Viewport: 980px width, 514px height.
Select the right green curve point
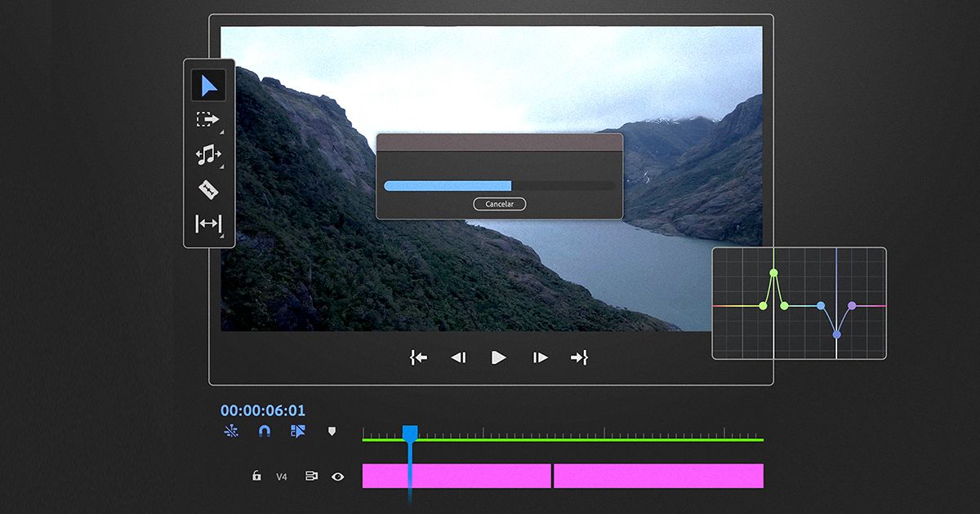[785, 306]
